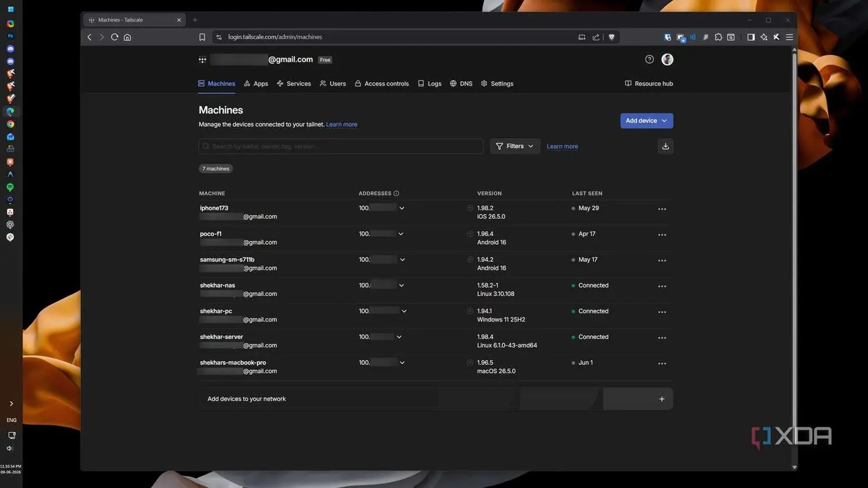Expand address dropdown for shekhar-pc

coord(404,311)
